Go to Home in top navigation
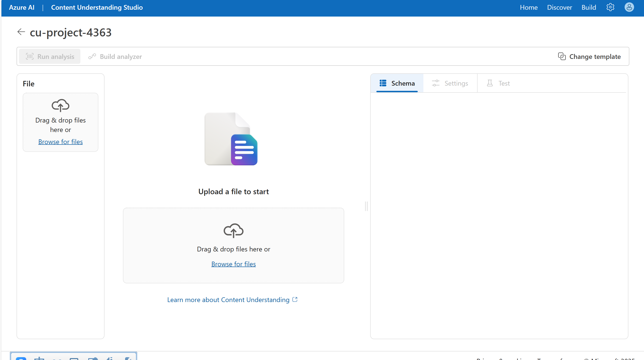 [528, 7]
